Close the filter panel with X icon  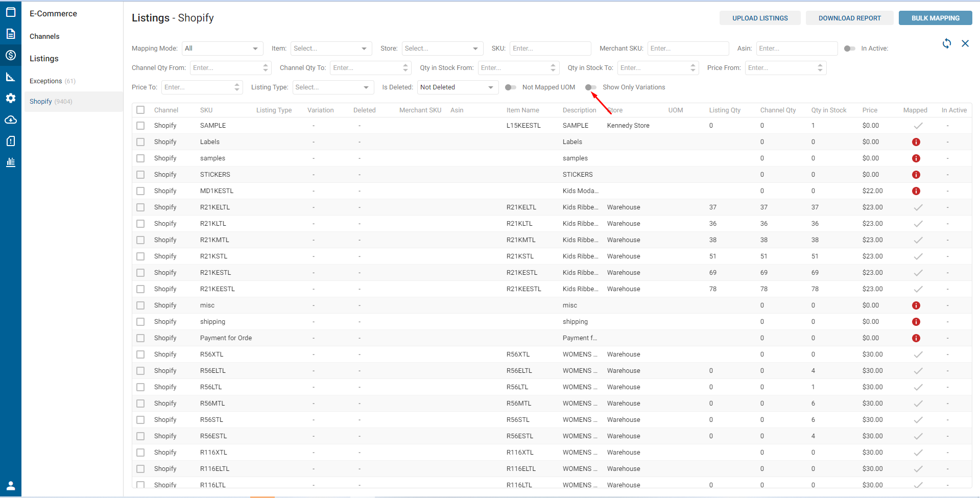point(965,43)
